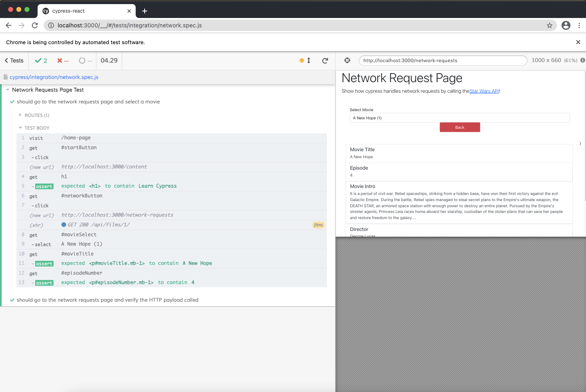Open Chrome's three-dot menu
Screen dimensions: 586x392
point(579,25)
